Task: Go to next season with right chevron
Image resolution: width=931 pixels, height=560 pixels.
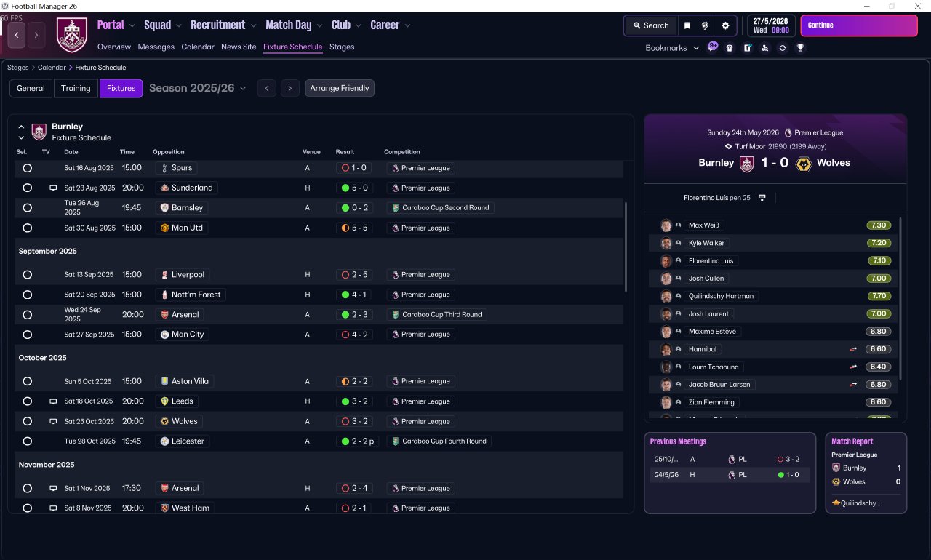Action: (290, 88)
